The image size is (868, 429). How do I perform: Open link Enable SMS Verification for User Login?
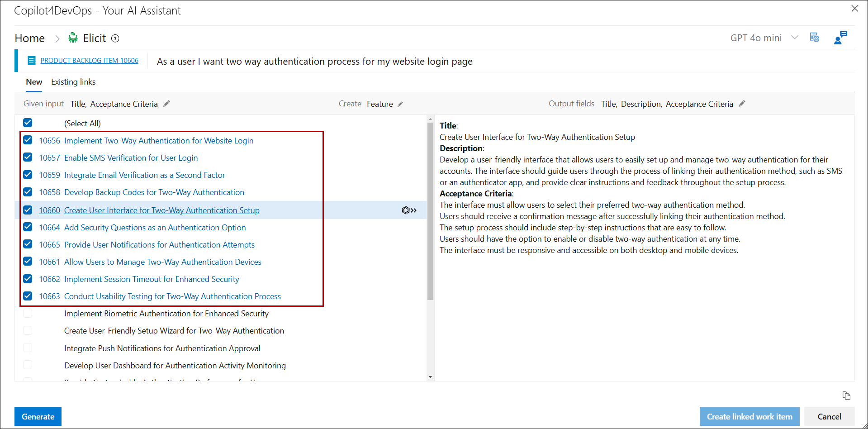click(x=131, y=158)
